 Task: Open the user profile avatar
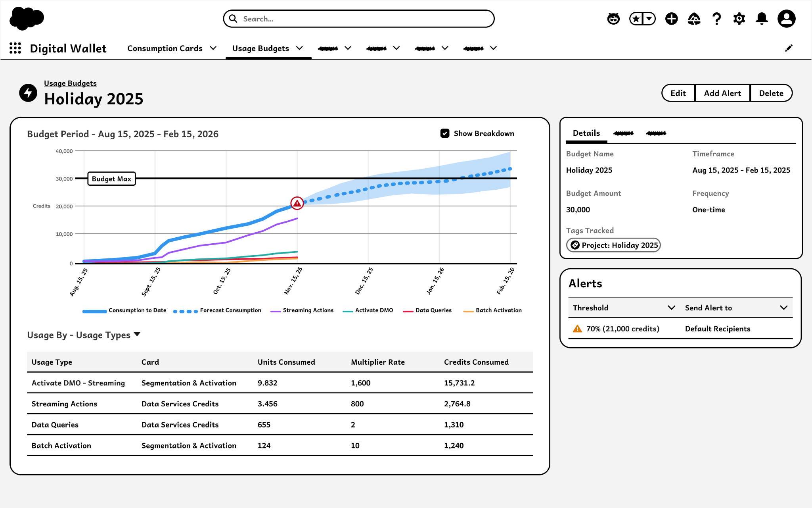click(787, 19)
